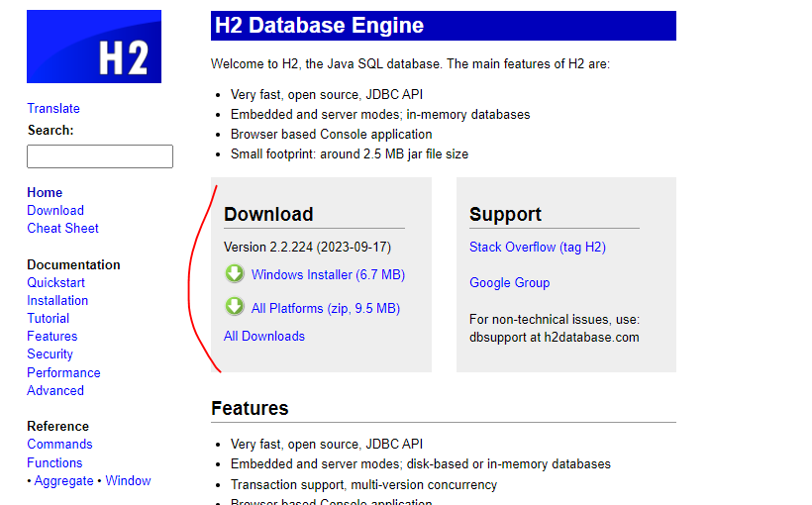This screenshot has height=505, width=812.
Task: Open the Google Group link
Action: (x=510, y=283)
